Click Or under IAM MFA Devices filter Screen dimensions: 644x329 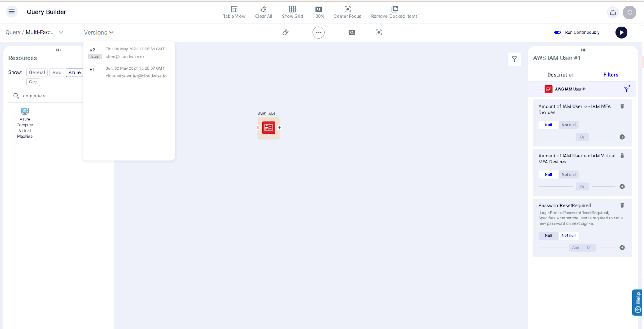[x=582, y=137]
